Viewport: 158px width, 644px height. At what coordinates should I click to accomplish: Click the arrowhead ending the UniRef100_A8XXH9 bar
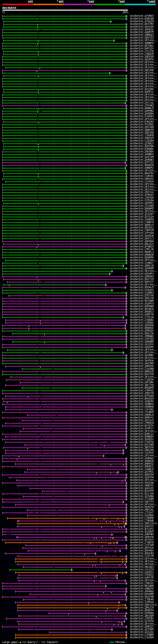126,71
